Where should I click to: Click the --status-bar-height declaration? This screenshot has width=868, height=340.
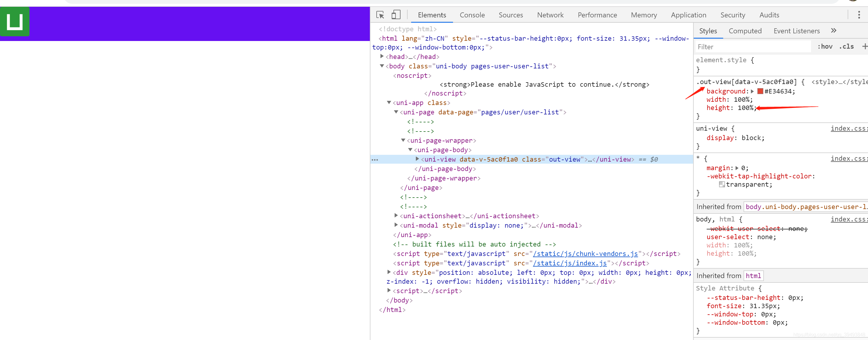pyautogui.click(x=755, y=298)
